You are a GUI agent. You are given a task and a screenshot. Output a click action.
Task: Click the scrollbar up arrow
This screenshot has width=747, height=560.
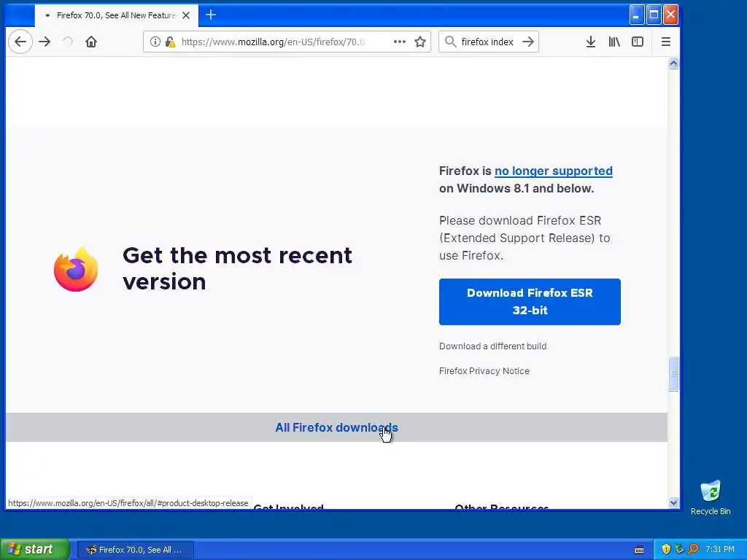(x=673, y=63)
